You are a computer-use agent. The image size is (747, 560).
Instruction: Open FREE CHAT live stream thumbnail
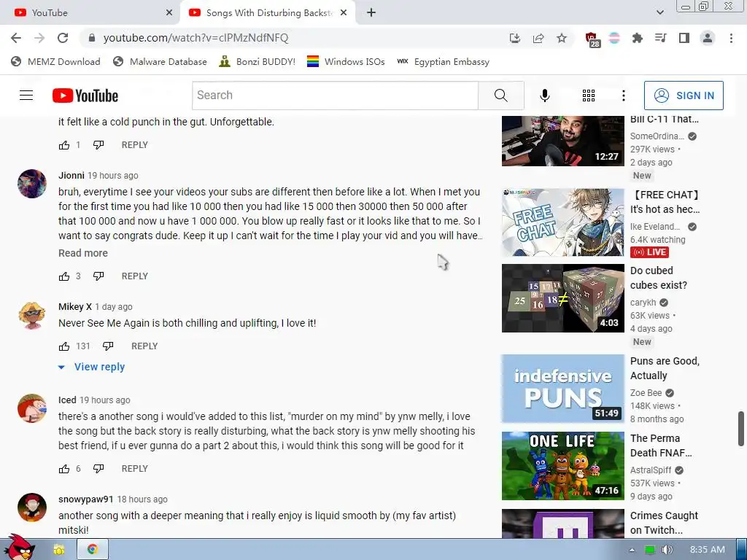562,222
